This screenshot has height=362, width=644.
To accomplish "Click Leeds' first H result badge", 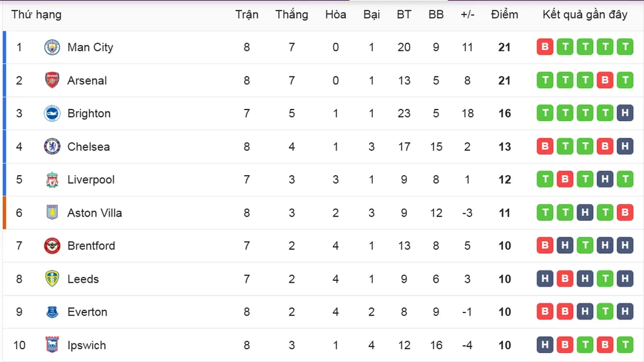I will [x=545, y=279].
